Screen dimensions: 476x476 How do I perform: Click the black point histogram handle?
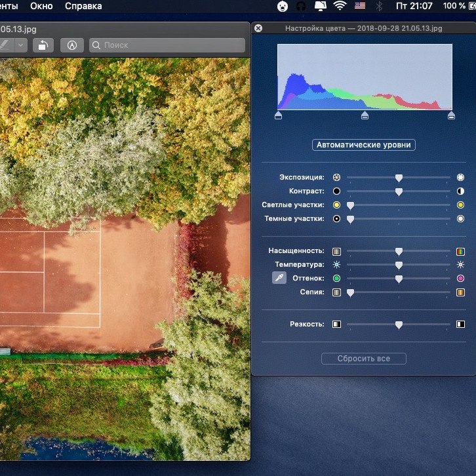[x=278, y=115]
